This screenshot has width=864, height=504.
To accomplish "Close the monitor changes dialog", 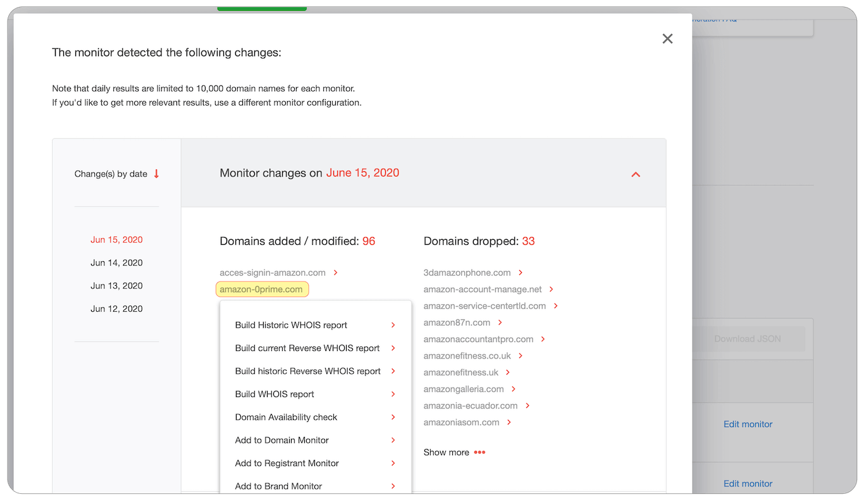I will tap(667, 39).
